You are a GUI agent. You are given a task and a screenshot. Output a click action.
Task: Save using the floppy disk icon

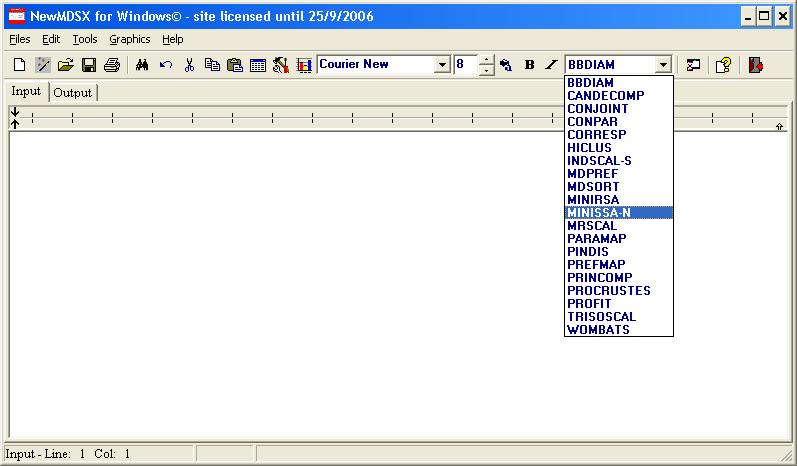89,65
